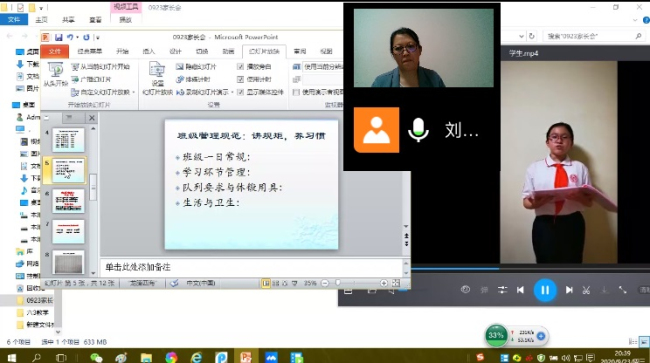Pause the video with the blue button
This screenshot has width=650, height=363.
point(545,290)
